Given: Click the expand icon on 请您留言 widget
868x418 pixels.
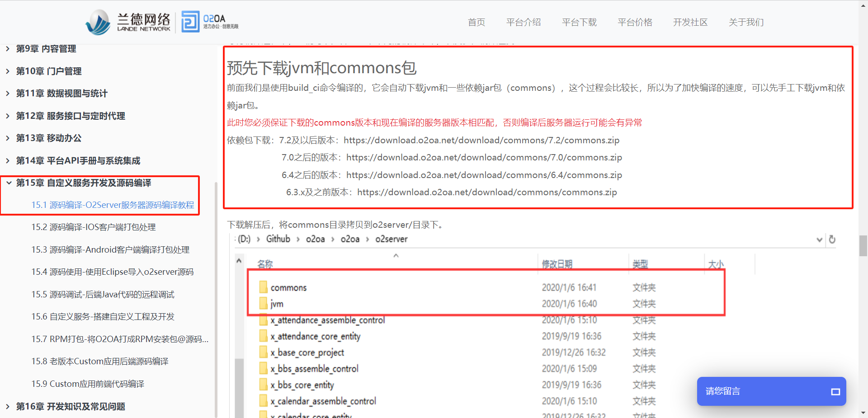Looking at the screenshot, I should click(x=835, y=392).
